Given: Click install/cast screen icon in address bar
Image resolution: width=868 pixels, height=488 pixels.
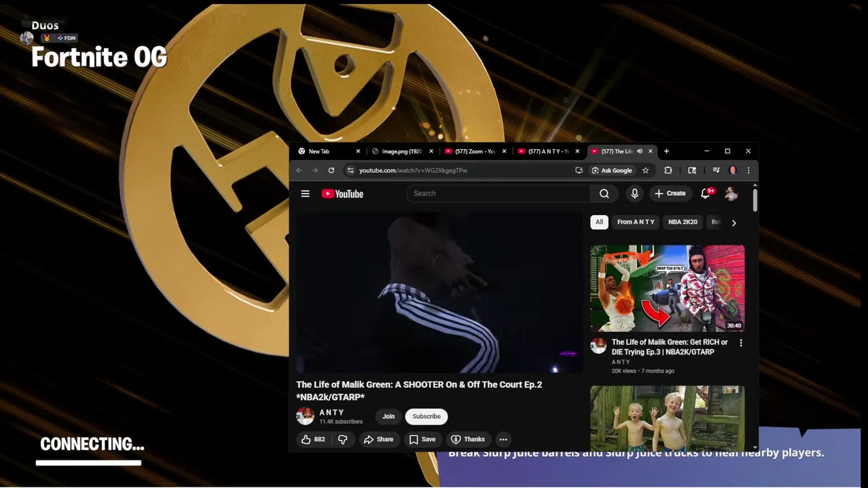Looking at the screenshot, I should 578,170.
